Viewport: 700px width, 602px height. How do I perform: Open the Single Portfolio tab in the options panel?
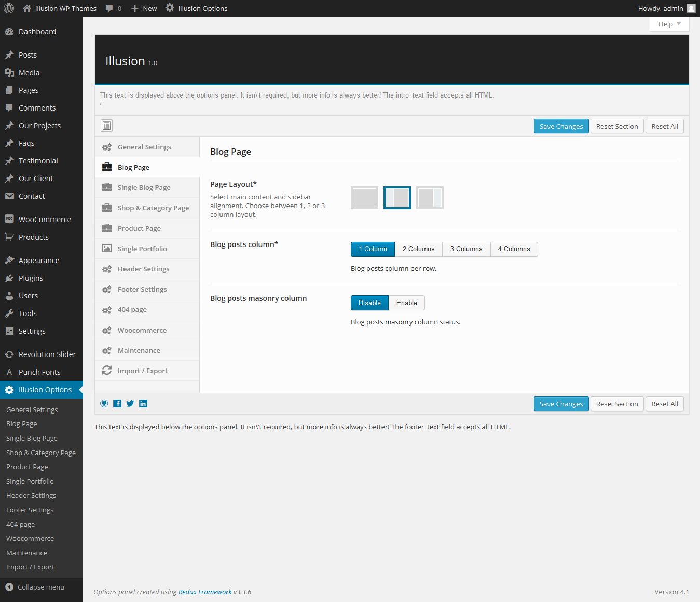pyautogui.click(x=147, y=249)
